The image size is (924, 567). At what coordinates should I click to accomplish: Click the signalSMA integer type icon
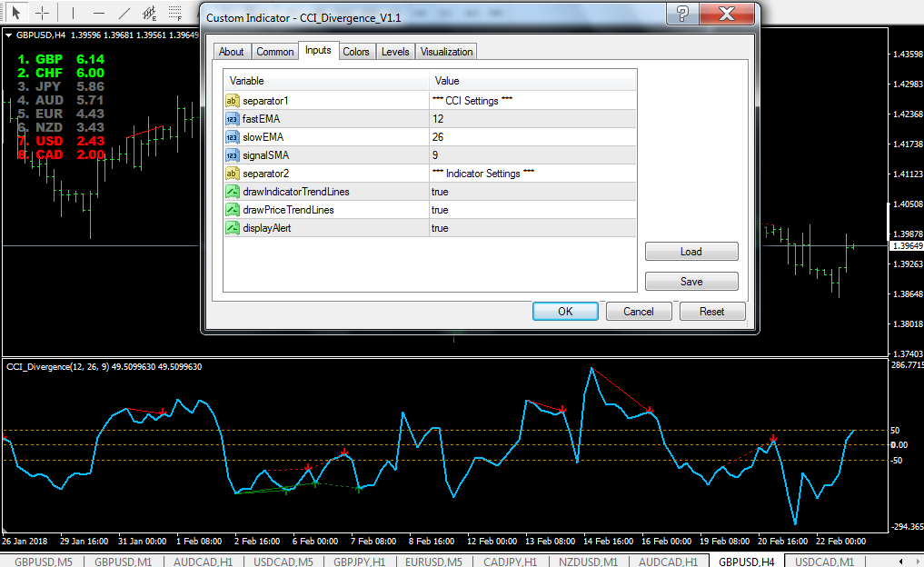click(x=233, y=155)
